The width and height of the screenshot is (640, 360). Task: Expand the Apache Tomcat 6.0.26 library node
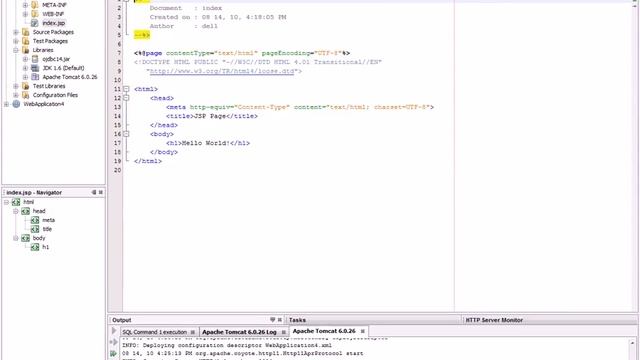[25, 77]
